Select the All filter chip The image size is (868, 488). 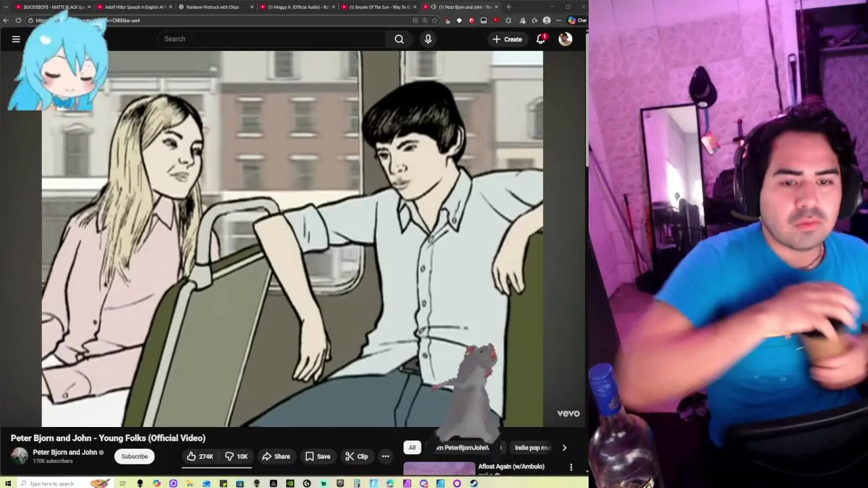tap(412, 448)
